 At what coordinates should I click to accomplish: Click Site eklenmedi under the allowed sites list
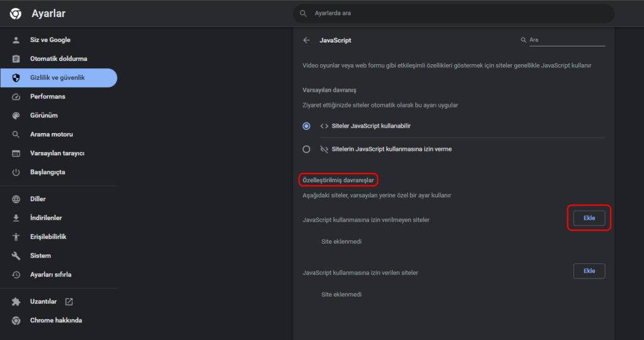coord(341,294)
